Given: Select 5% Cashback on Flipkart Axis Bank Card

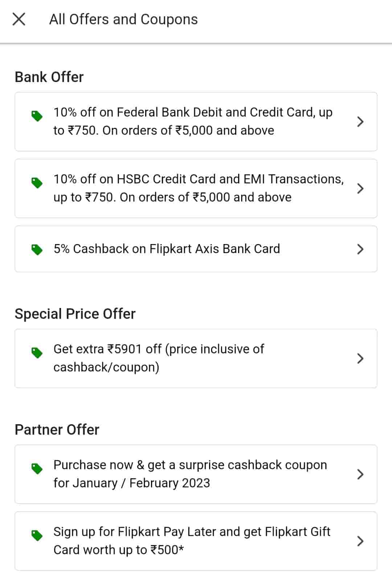Looking at the screenshot, I should tap(167, 249).
